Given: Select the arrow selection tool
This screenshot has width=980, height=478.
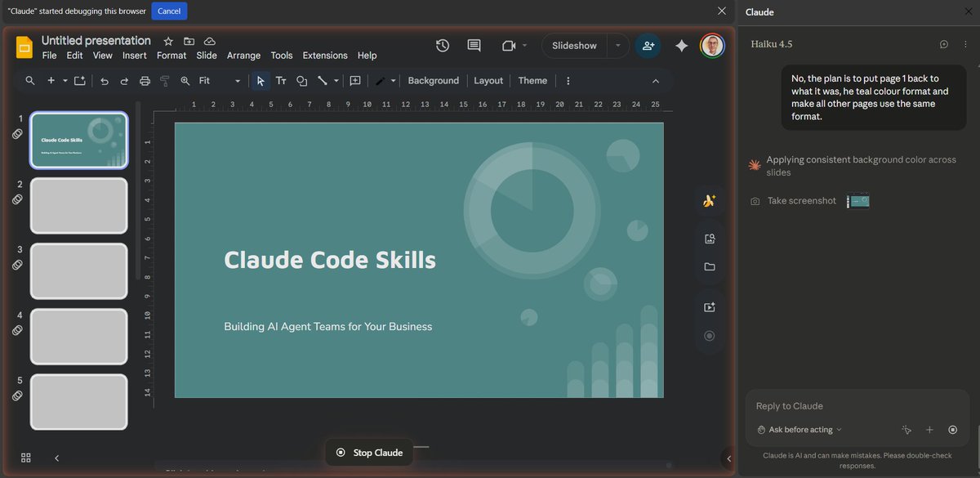Looking at the screenshot, I should click(260, 80).
